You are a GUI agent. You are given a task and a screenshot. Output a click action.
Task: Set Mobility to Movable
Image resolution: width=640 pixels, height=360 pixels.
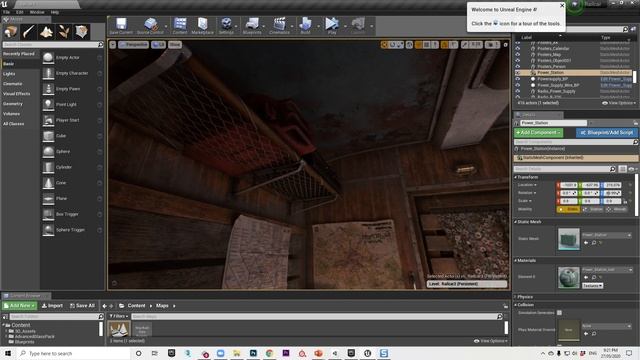[x=616, y=209]
